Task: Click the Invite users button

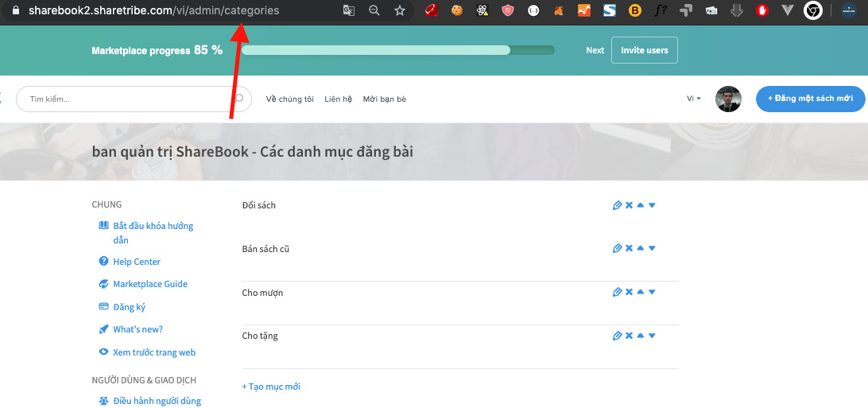Action: [645, 50]
